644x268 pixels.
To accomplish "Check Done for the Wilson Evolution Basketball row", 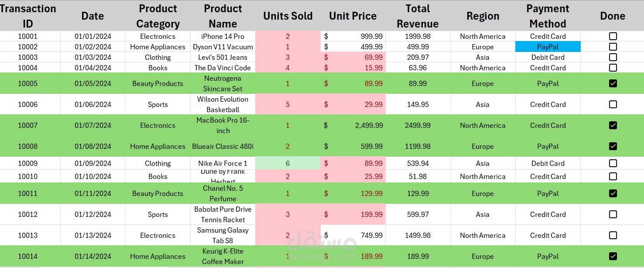I will click(613, 104).
